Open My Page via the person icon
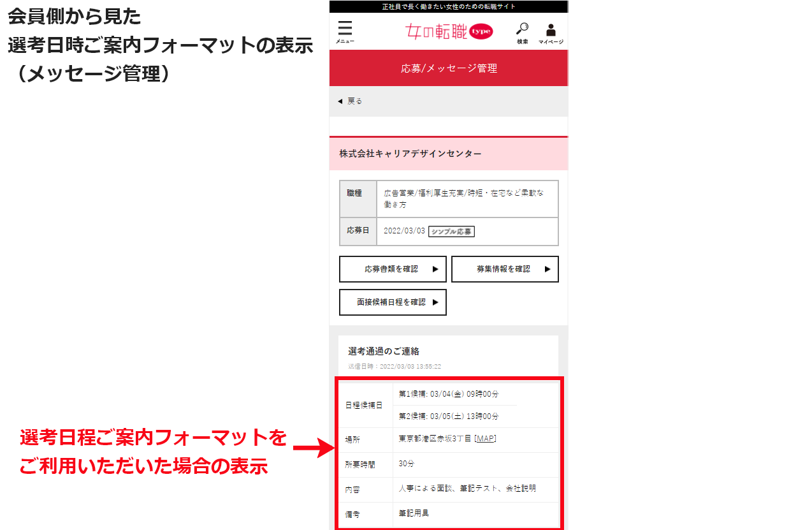 [551, 29]
